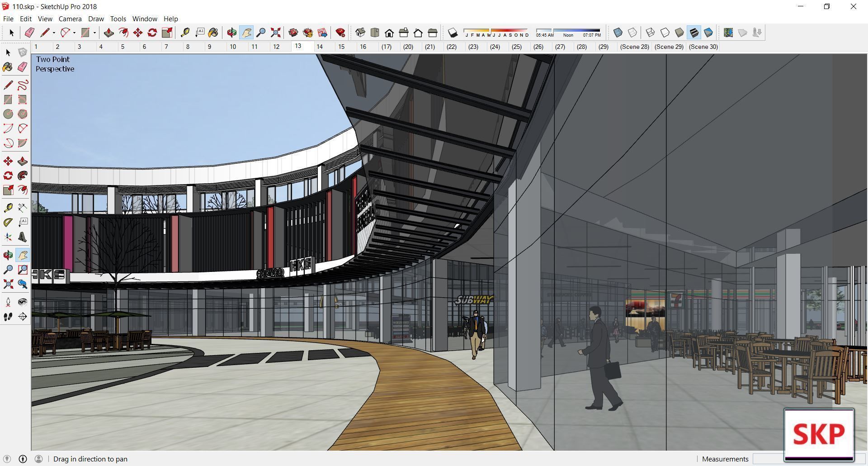This screenshot has height=466, width=868.
Task: Select the Walk footprints tool
Action: (8, 317)
